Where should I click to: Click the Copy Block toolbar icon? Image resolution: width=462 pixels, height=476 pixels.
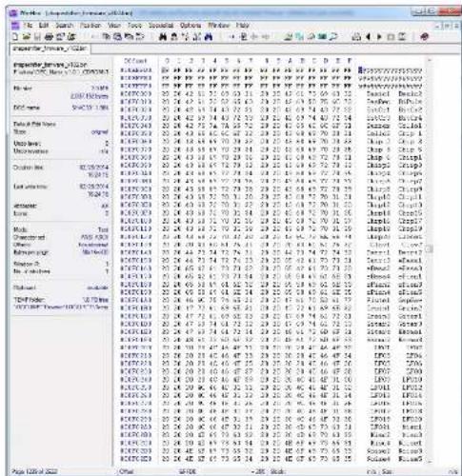[x=106, y=37]
